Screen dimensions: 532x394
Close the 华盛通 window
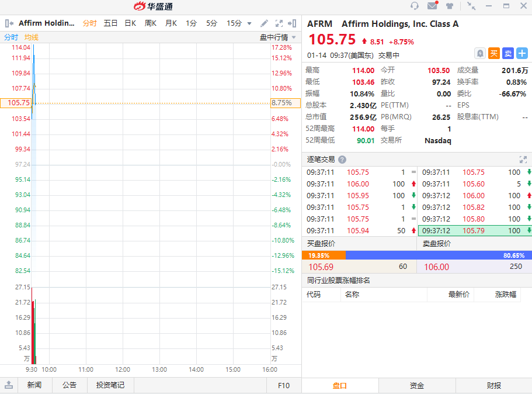pos(523,6)
